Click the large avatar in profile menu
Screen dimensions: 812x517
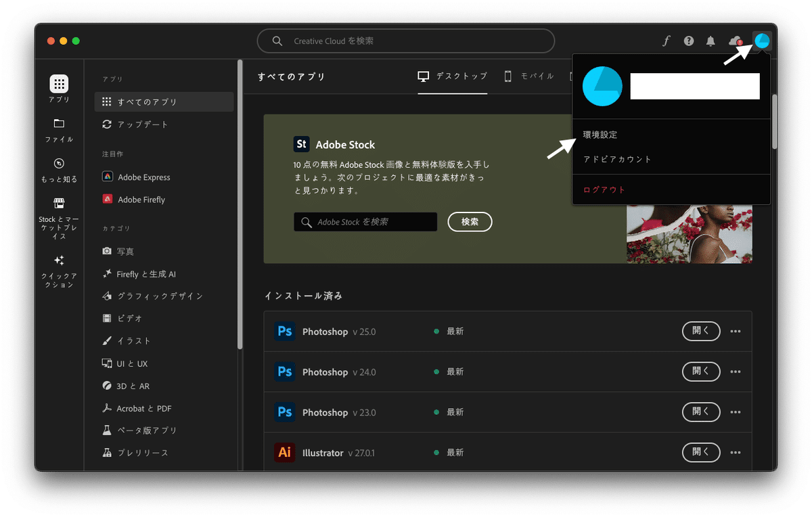602,86
